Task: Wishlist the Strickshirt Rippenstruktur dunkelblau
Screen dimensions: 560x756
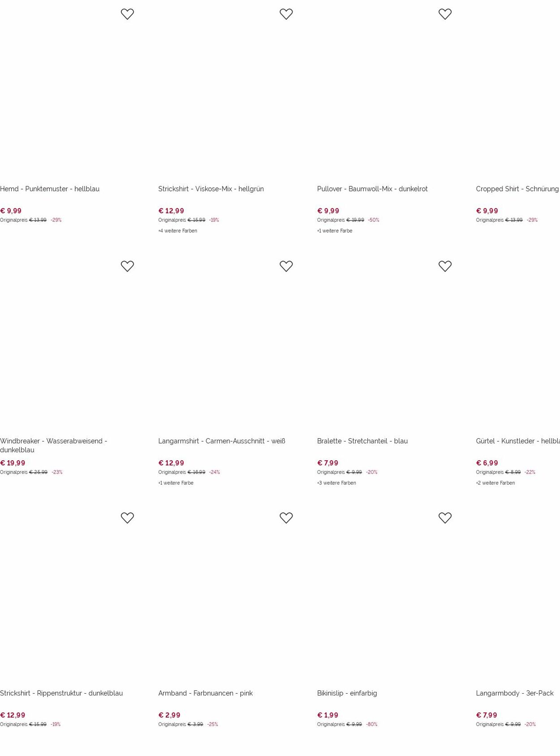Action: pyautogui.click(x=127, y=518)
